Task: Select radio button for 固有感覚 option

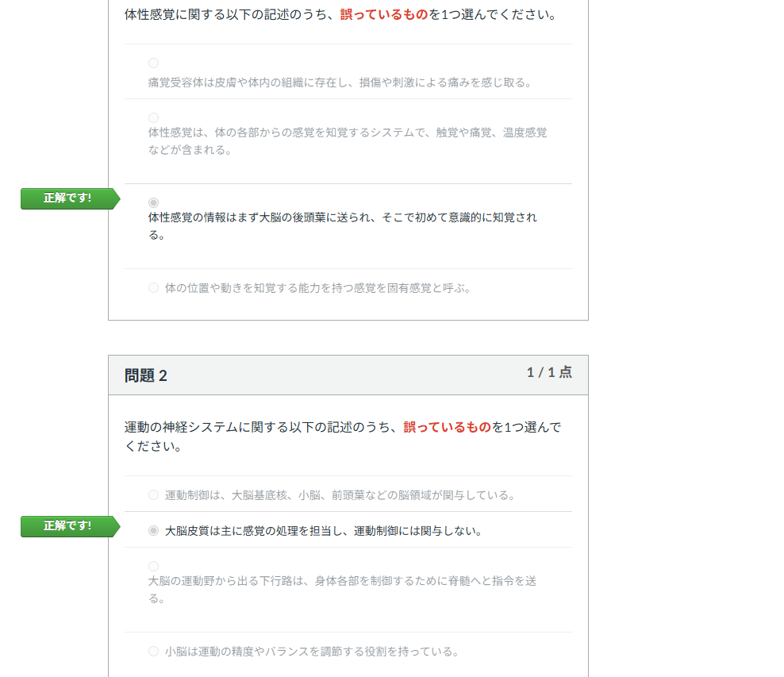Action: tap(153, 288)
